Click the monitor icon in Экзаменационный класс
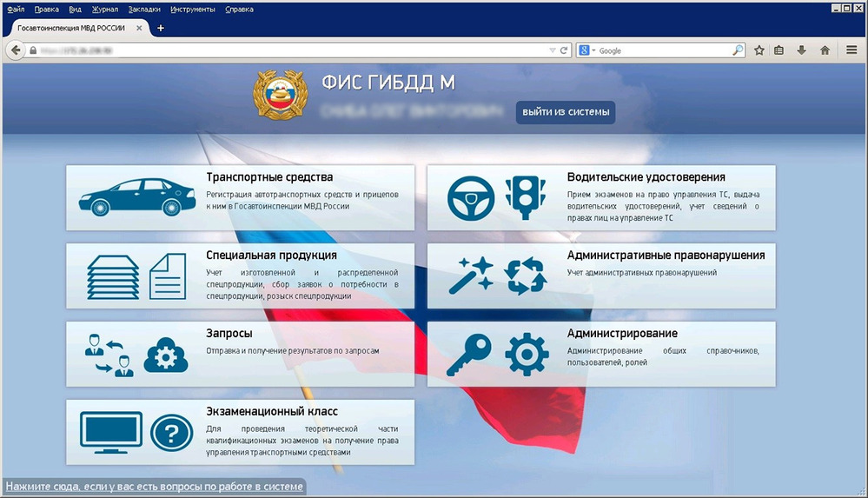868x498 pixels. (111, 433)
